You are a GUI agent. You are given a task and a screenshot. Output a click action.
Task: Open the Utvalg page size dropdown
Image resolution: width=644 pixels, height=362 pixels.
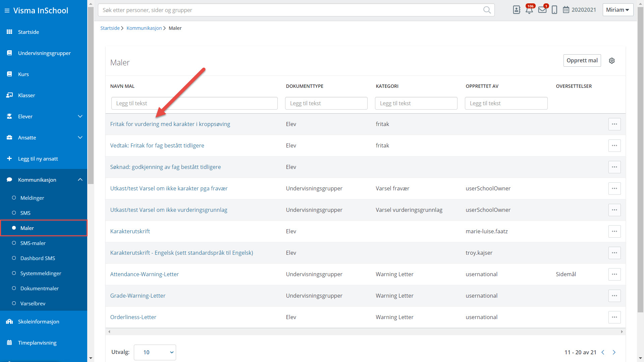155,352
